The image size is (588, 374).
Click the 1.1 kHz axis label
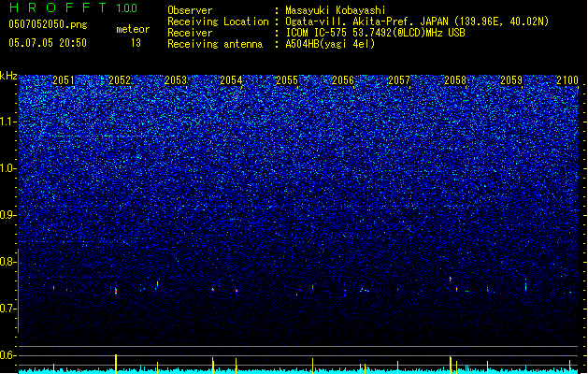click(x=8, y=122)
